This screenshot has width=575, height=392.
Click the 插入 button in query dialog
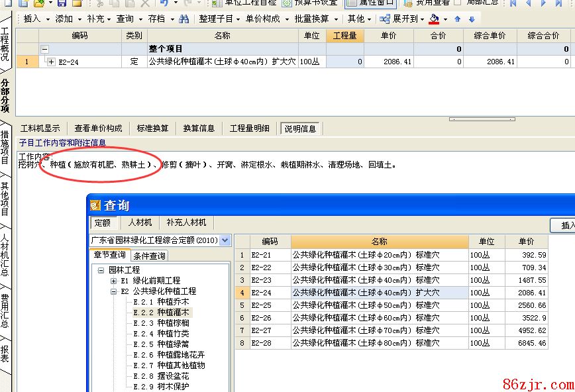point(566,226)
